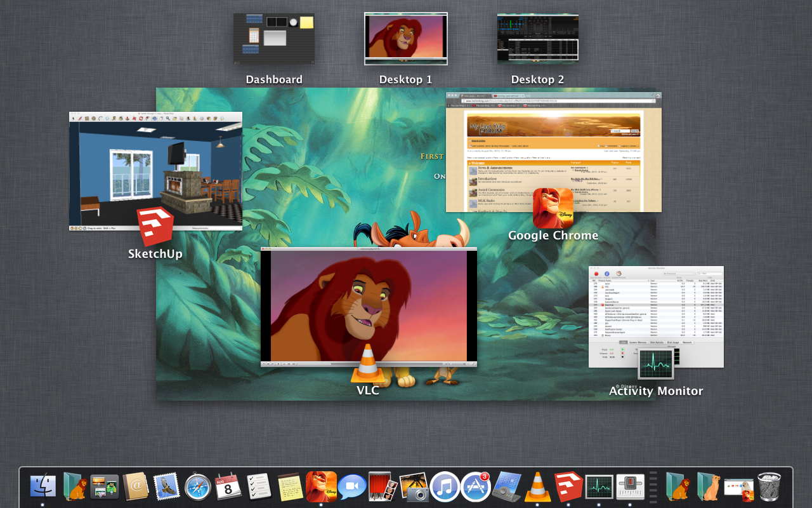The height and width of the screenshot is (508, 812).
Task: Open the Calendar icon showing Aug 8
Action: 228,487
